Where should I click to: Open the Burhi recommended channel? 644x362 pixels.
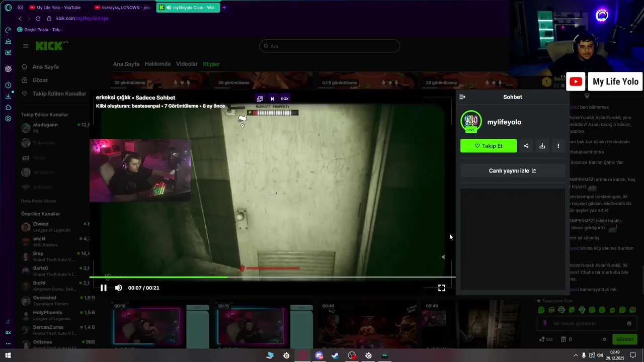tap(55, 286)
